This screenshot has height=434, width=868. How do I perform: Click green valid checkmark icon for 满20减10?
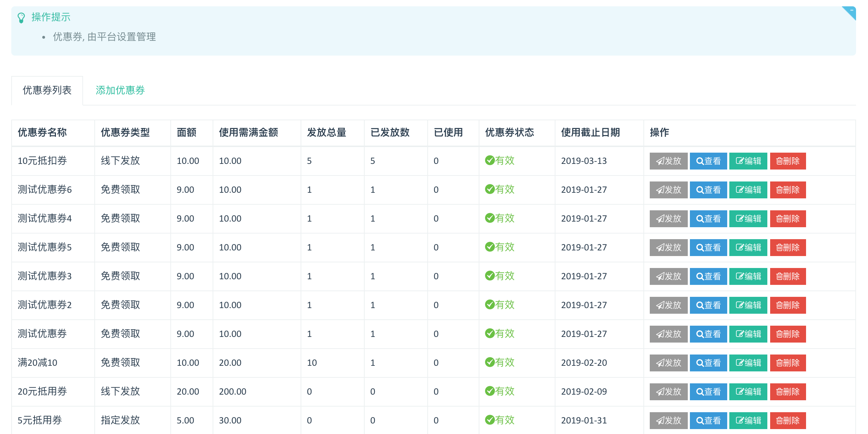tap(490, 362)
